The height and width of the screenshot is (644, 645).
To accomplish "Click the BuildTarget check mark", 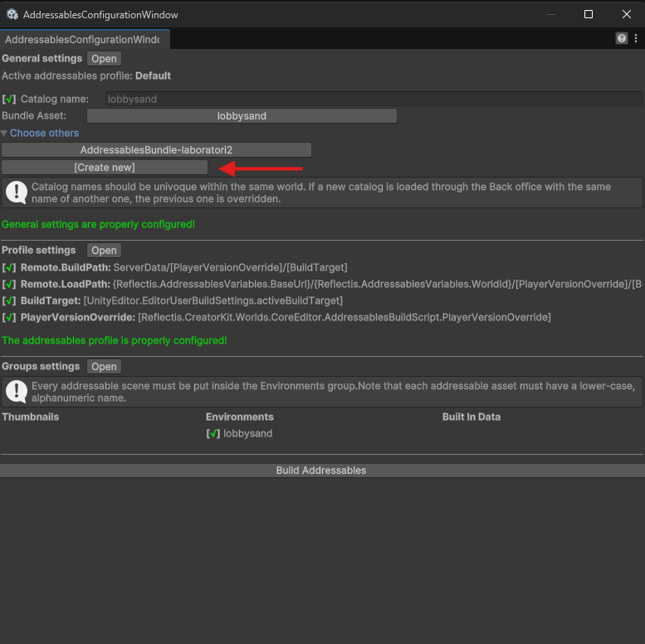I will [x=9, y=300].
